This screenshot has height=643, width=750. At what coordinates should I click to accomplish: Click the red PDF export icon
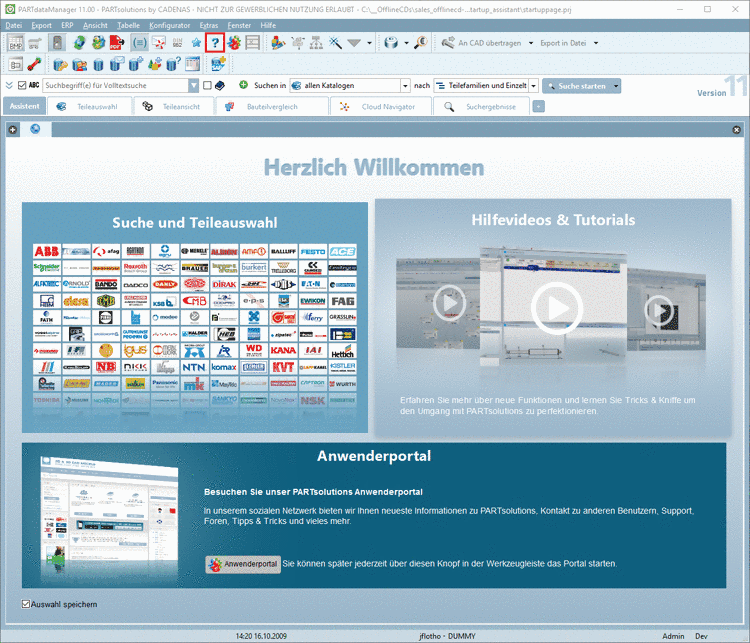pos(116,43)
